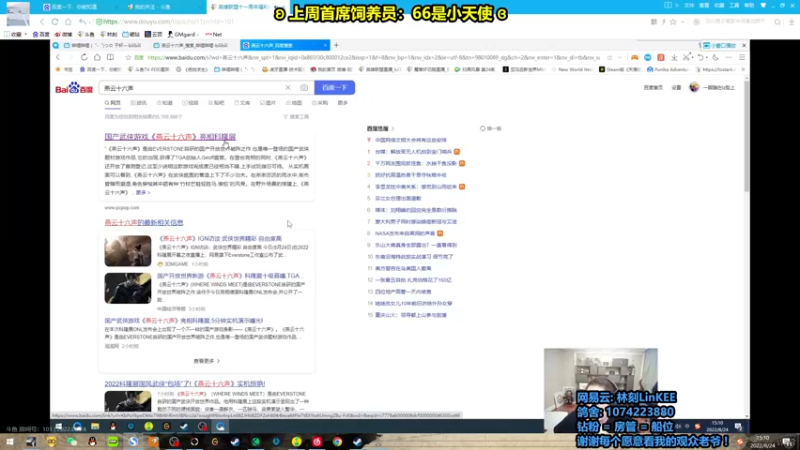Open the inner browser hamburger menu
The height and width of the screenshot is (450, 800).
point(742,57)
